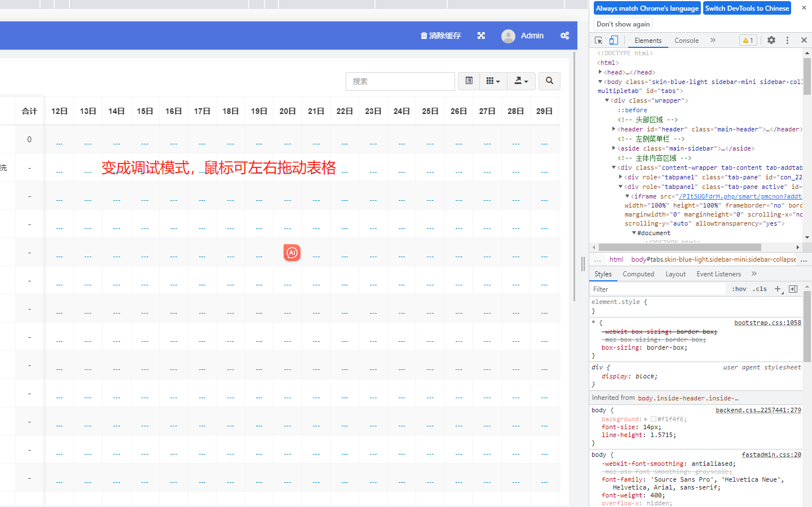The image size is (812, 507).
Task: Focus the styles Filter input
Action: [658, 289]
